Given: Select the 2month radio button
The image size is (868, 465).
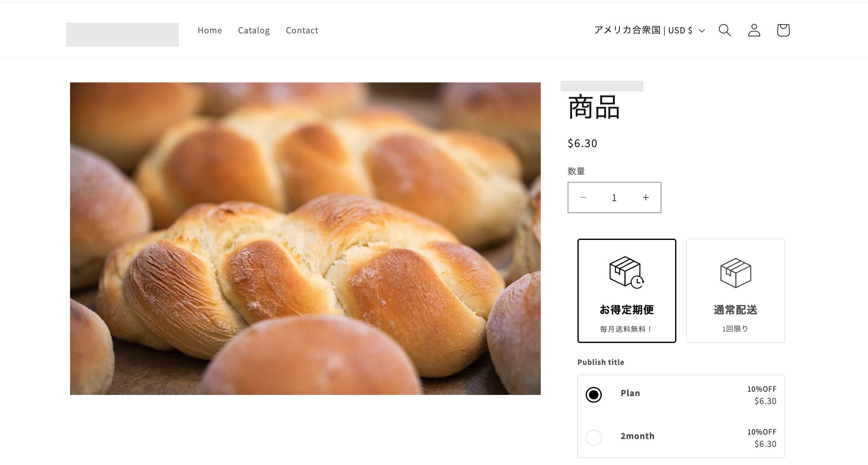Looking at the screenshot, I should coord(594,437).
